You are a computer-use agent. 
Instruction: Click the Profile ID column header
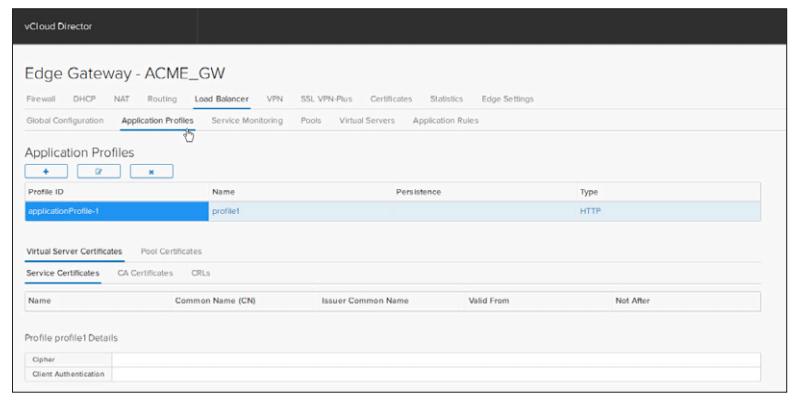[117, 192]
